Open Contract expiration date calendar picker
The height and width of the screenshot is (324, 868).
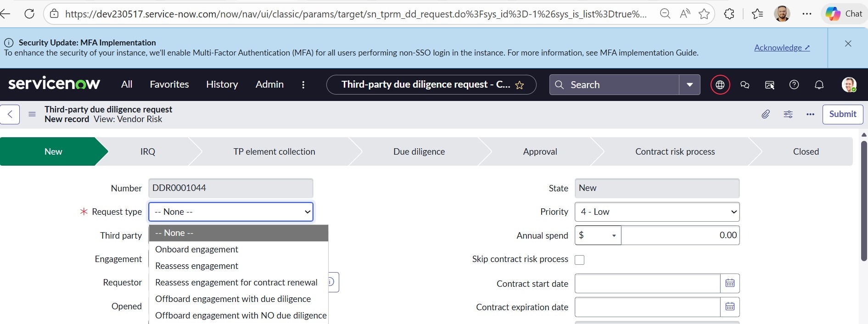click(x=730, y=307)
